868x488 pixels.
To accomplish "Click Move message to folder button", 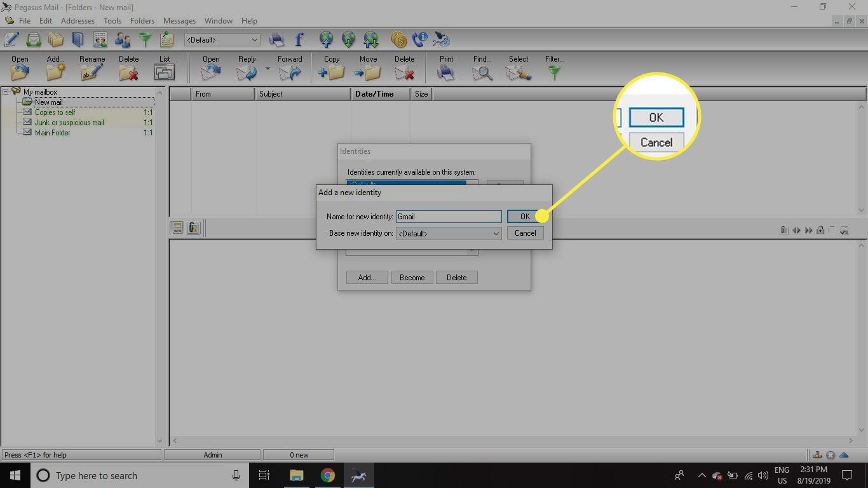I will (368, 67).
